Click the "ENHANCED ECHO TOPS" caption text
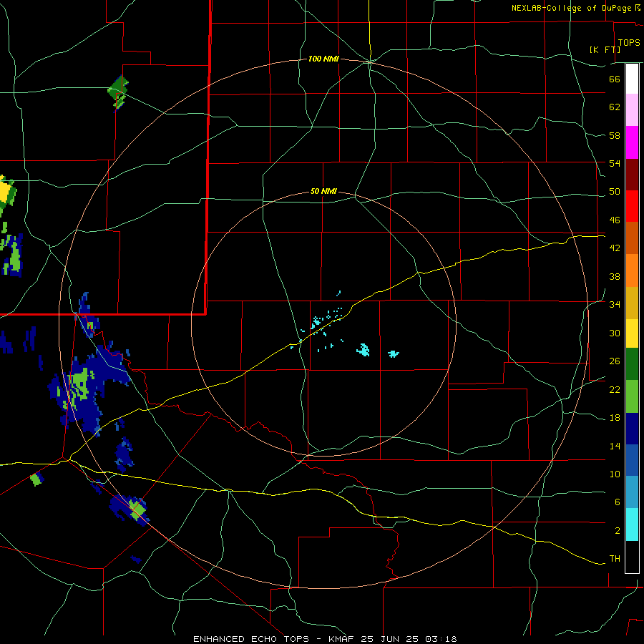The height and width of the screenshot is (644, 644). coord(251,639)
